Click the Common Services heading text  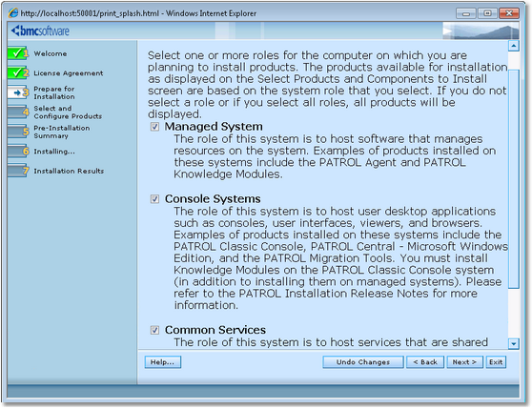tap(215, 330)
